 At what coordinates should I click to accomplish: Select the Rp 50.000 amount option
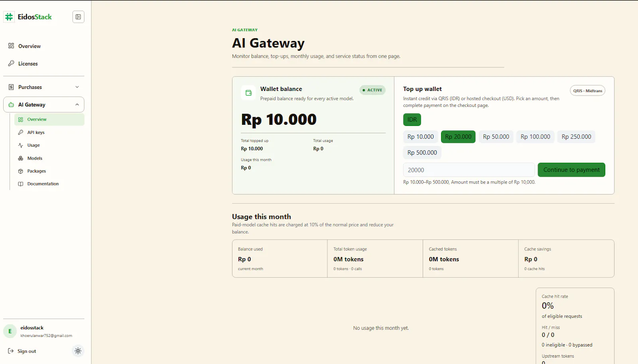pos(496,137)
